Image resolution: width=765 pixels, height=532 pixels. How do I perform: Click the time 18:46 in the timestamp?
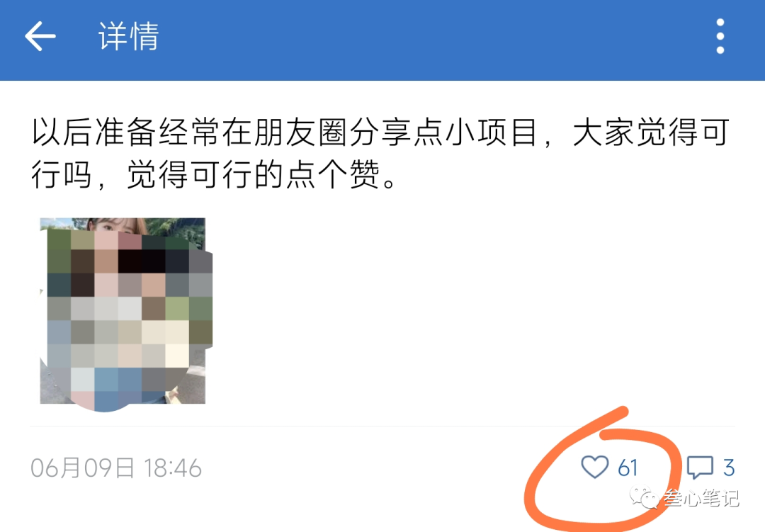[173, 468]
